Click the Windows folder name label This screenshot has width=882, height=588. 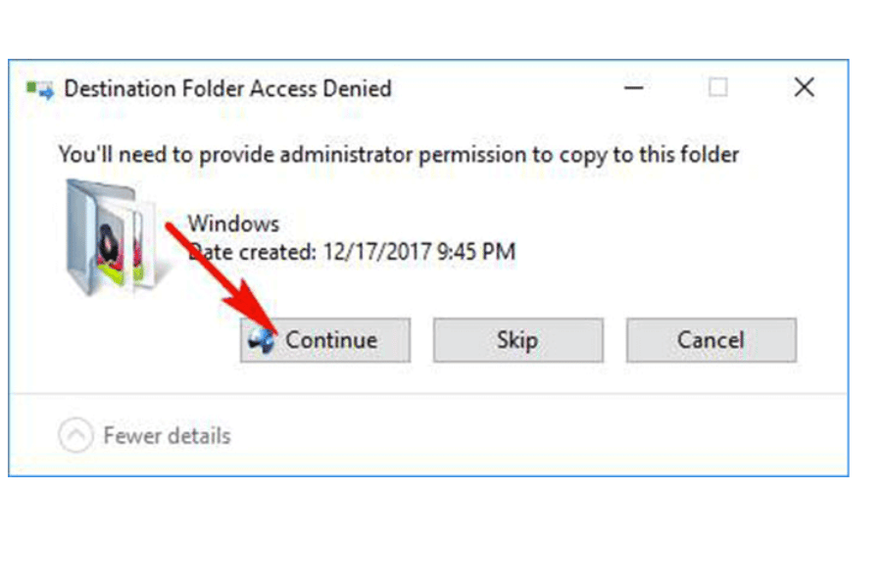point(233,224)
